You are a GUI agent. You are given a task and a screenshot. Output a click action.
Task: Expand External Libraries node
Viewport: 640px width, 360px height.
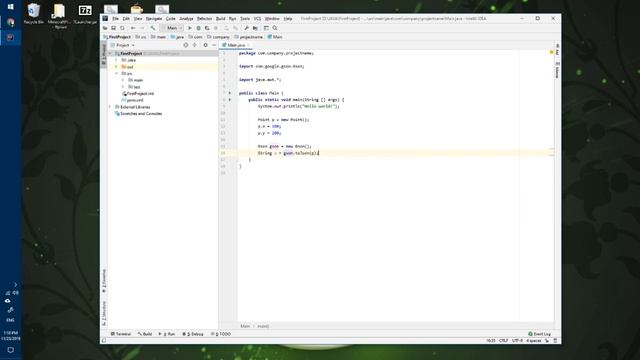pos(110,107)
